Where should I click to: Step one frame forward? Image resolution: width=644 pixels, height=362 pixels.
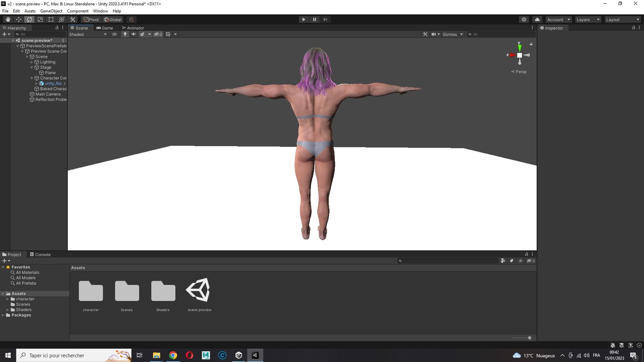[325, 20]
